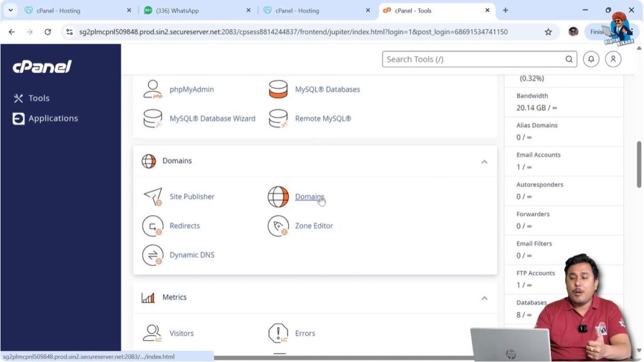Viewport: 644px width, 362px height.
Task: Click the Dynamic DNS icon
Action: [153, 255]
